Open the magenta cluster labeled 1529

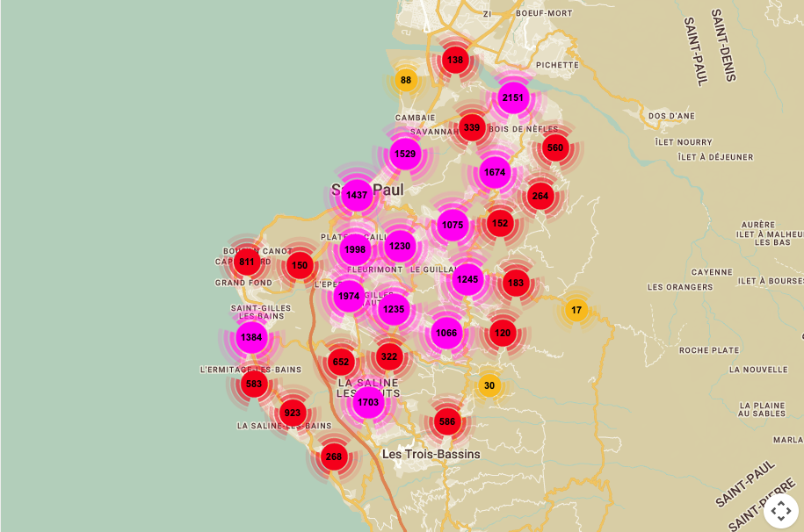(405, 155)
